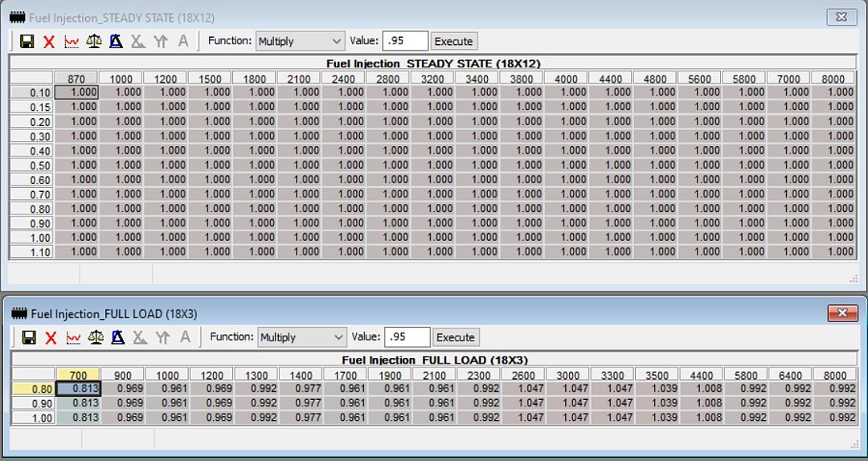Click the balance scales icon in FULL LOAD toolbar
This screenshot has width=868, height=461.
coord(96,337)
